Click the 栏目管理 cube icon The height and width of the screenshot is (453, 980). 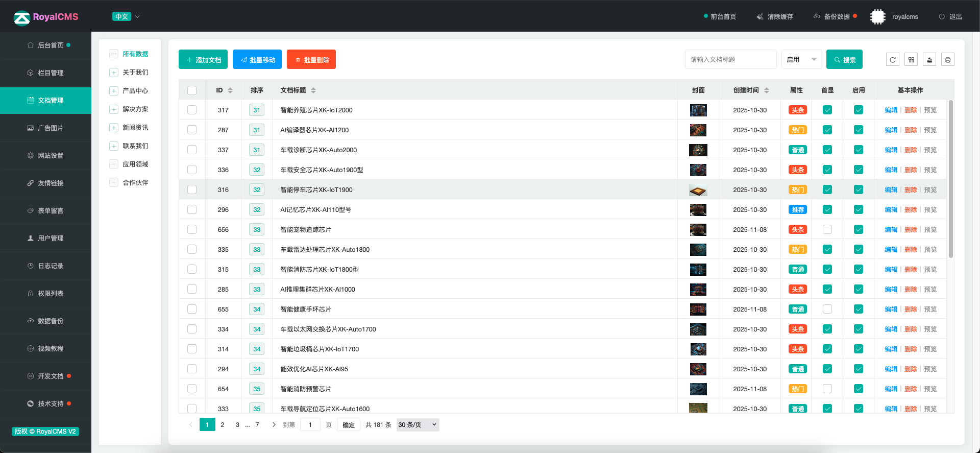[31, 73]
